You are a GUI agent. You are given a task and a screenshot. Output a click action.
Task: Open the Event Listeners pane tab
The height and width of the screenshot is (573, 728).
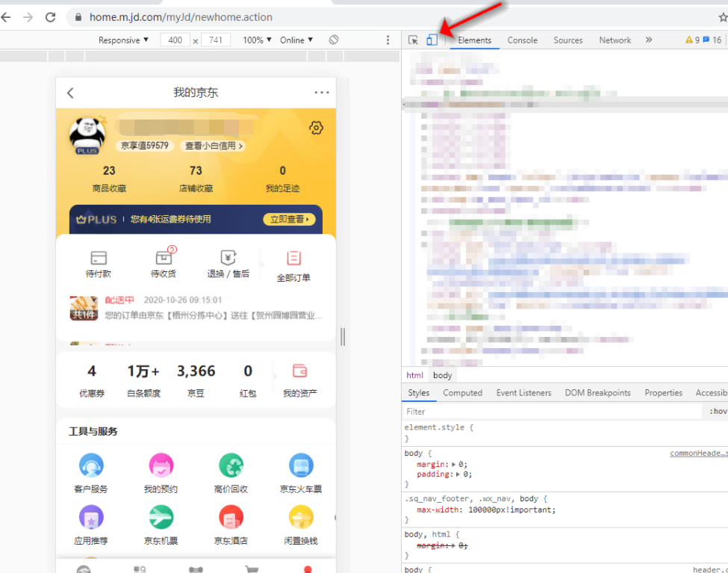click(523, 393)
